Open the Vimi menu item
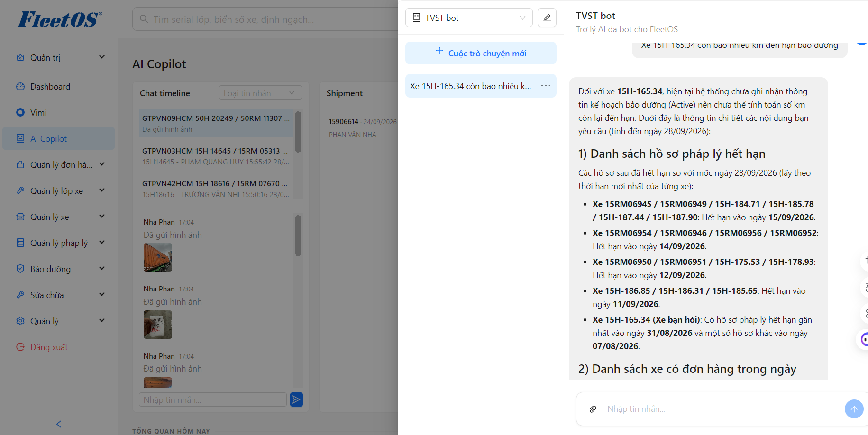 [x=59, y=112]
